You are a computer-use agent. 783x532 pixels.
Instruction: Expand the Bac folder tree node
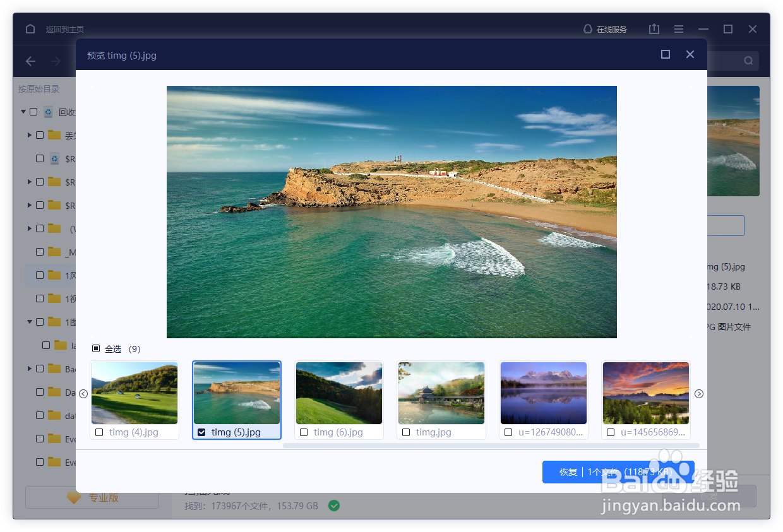(29, 369)
